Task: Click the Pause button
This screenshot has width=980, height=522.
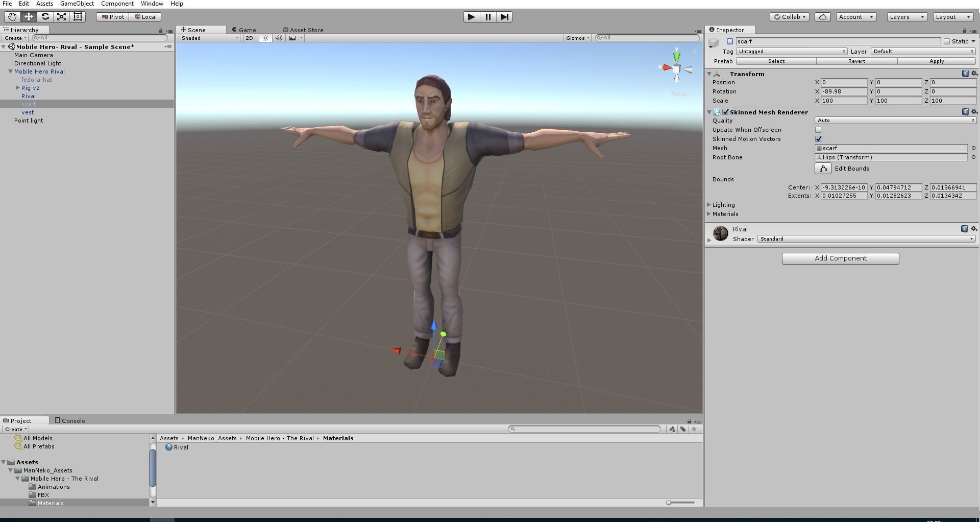Action: click(x=488, y=17)
